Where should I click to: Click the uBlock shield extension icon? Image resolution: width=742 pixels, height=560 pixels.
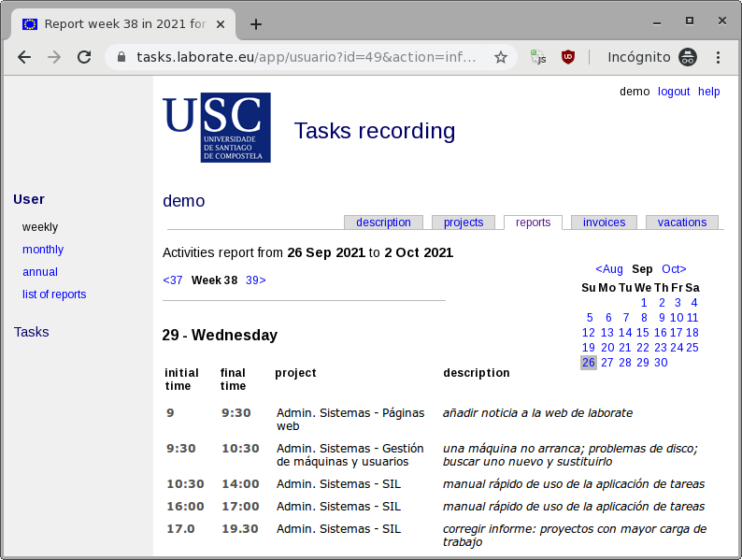567,57
